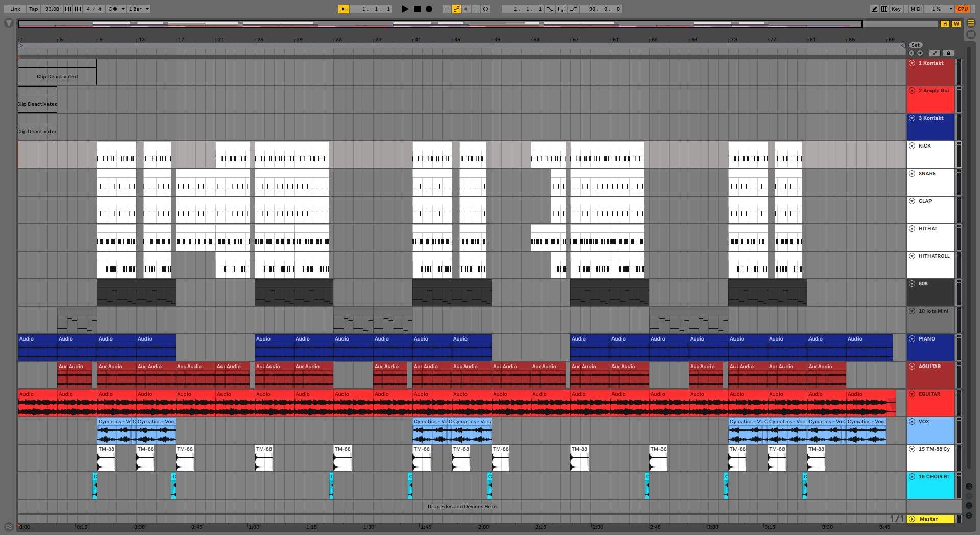Screen dimensions: 980x535
Task: Click the tempo field showing 93.00
Action: (52, 9)
